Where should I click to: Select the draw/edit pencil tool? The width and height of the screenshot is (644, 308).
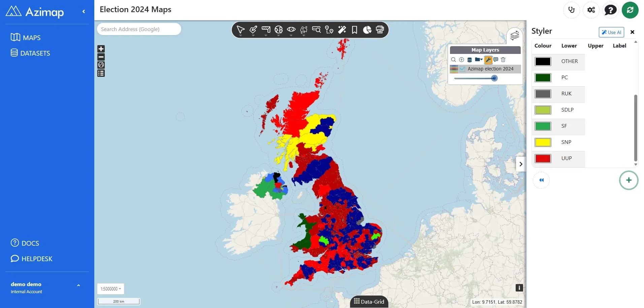(x=253, y=30)
